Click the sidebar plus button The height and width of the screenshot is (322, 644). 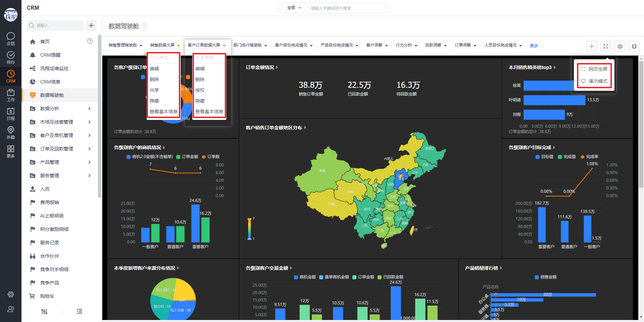tap(91, 25)
